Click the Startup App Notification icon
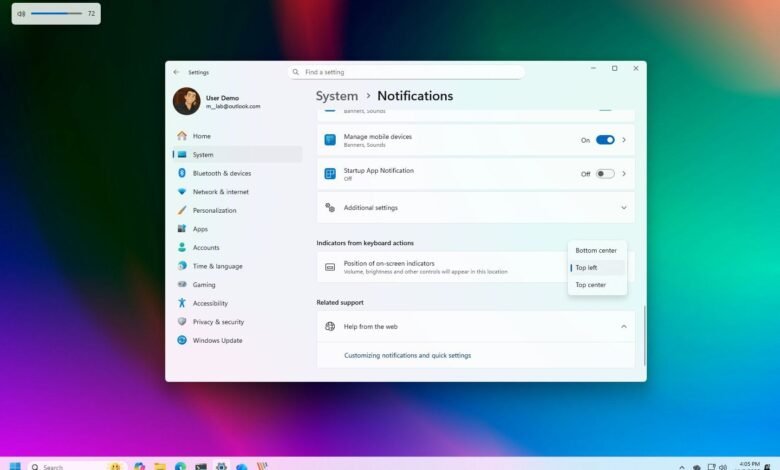This screenshot has width=780, height=470. pyautogui.click(x=330, y=174)
